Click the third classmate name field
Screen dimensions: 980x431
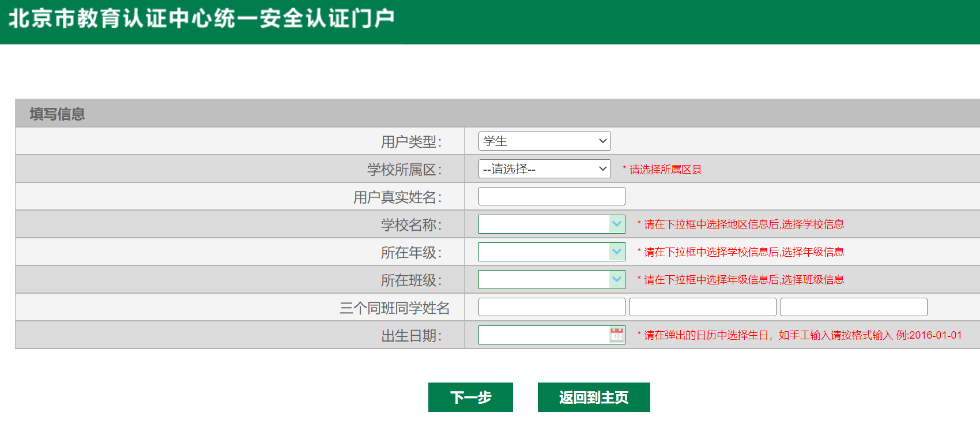(x=854, y=307)
